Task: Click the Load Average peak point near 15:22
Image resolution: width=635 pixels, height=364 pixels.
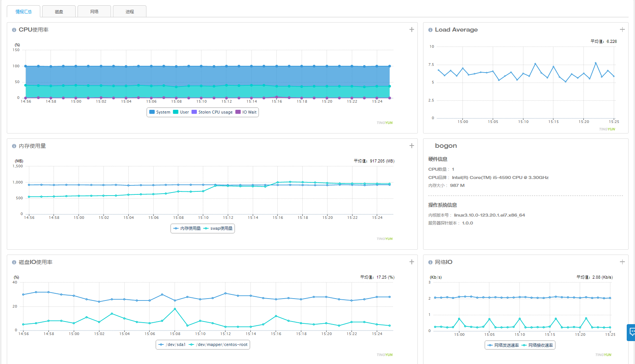Action: 595,63
